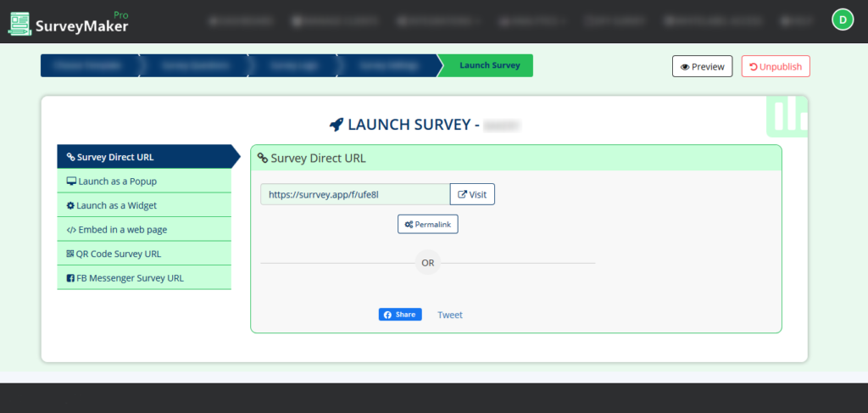Open the user avatar D menu
This screenshot has height=413, width=868.
[x=843, y=20]
